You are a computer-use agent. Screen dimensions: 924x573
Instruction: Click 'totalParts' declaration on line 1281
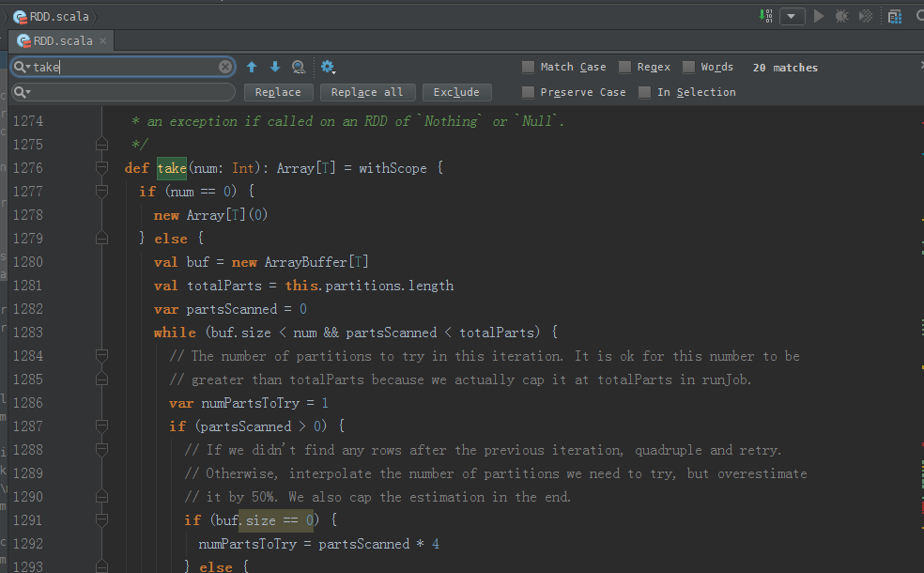(x=224, y=286)
